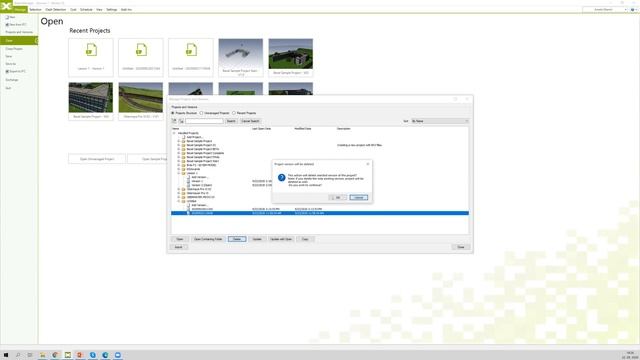This screenshot has width=640, height=360.
Task: Select Add Project... in the tree
Action: click(195, 137)
